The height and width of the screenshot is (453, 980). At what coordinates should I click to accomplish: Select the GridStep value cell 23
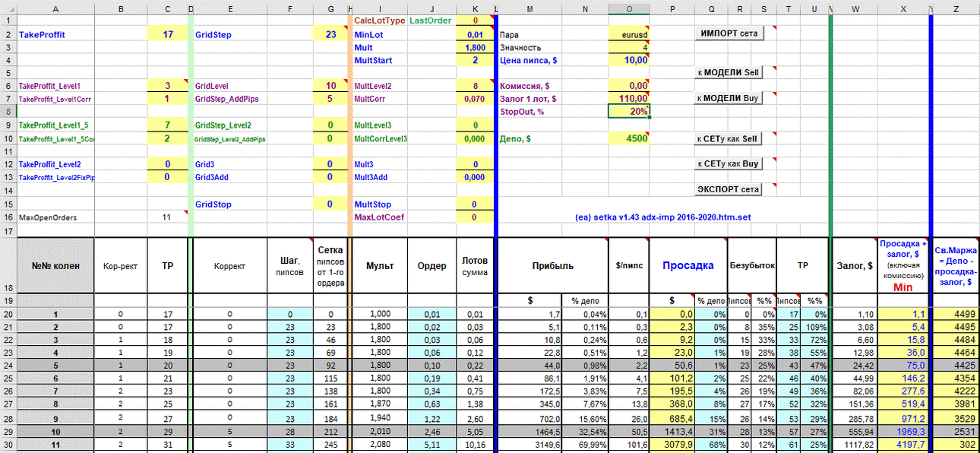pos(330,35)
